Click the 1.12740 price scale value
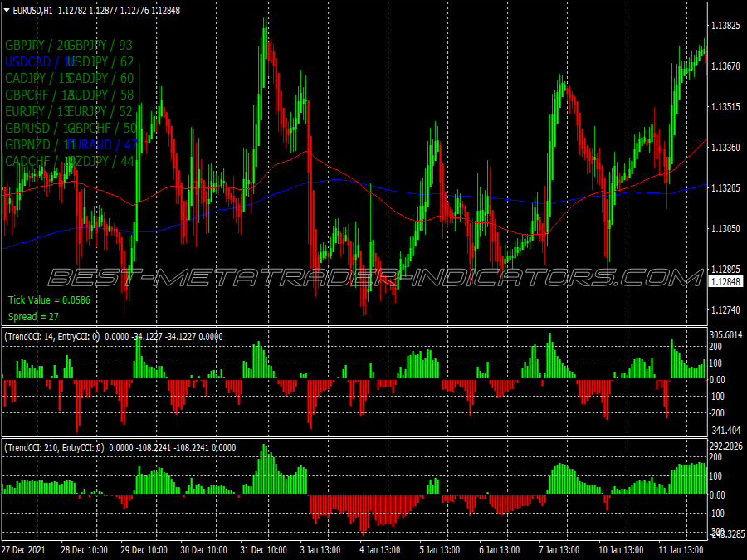Screen dimensions: 747x560 [x=725, y=310]
